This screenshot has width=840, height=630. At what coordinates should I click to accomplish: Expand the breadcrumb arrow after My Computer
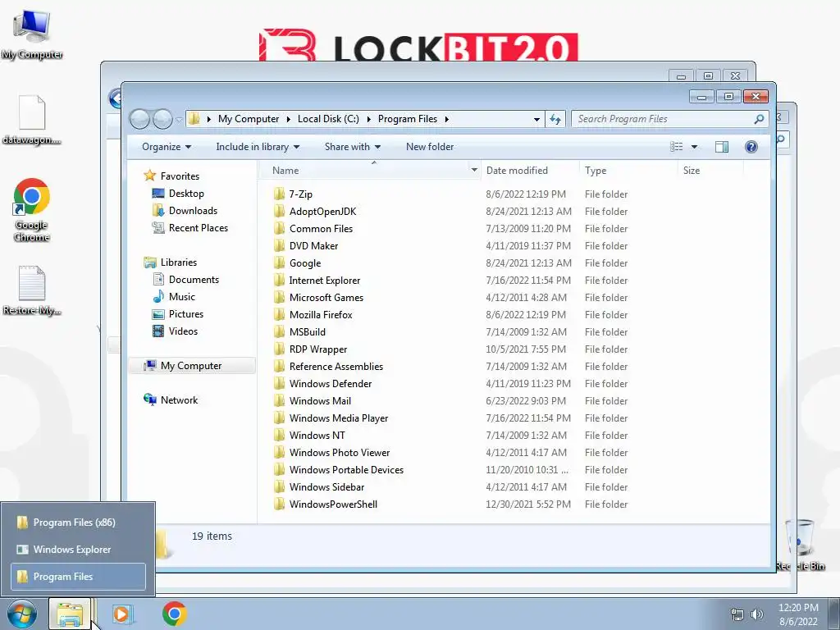(288, 119)
